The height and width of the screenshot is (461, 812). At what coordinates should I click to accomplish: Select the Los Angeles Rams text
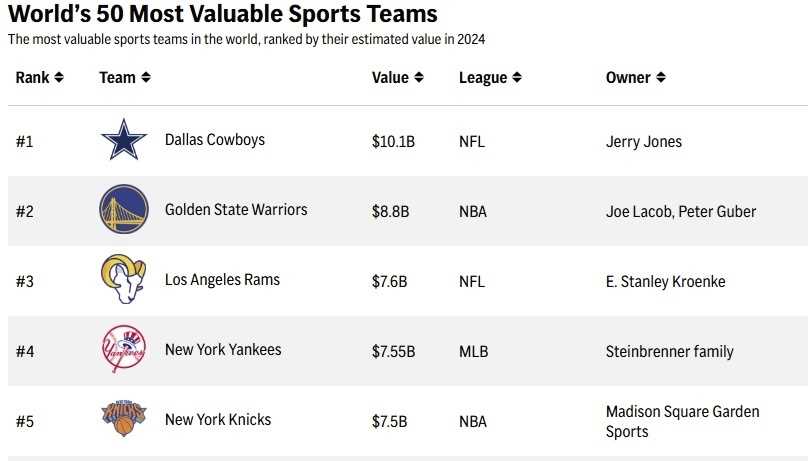coord(221,280)
